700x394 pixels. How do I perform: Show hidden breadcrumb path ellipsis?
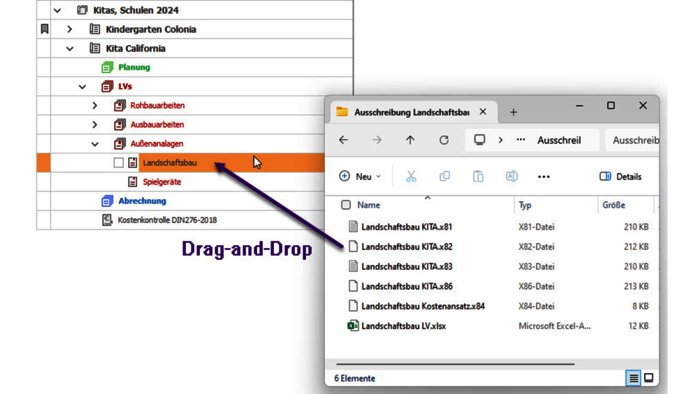point(521,140)
